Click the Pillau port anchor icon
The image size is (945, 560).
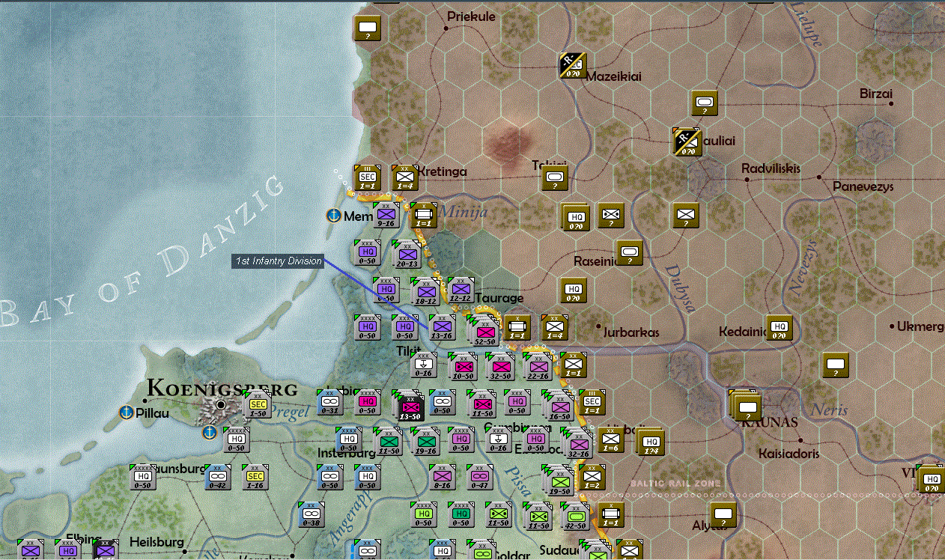point(127,413)
